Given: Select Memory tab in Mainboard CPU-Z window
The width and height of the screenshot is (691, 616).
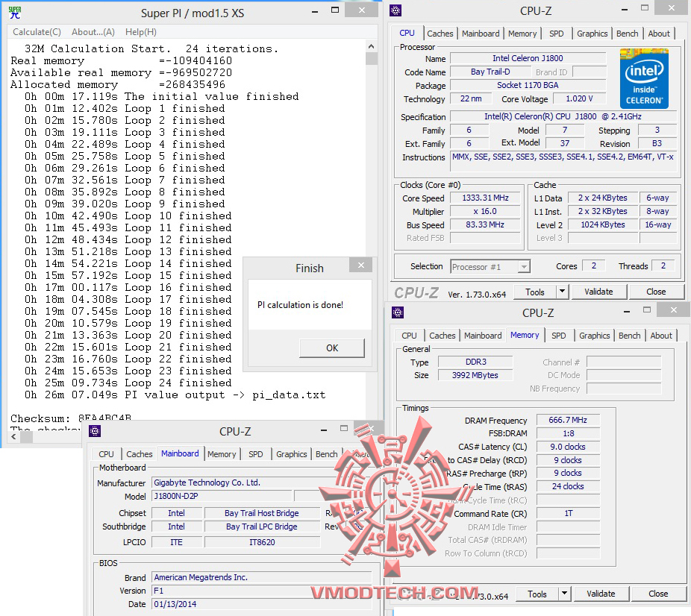Looking at the screenshot, I should (x=222, y=454).
